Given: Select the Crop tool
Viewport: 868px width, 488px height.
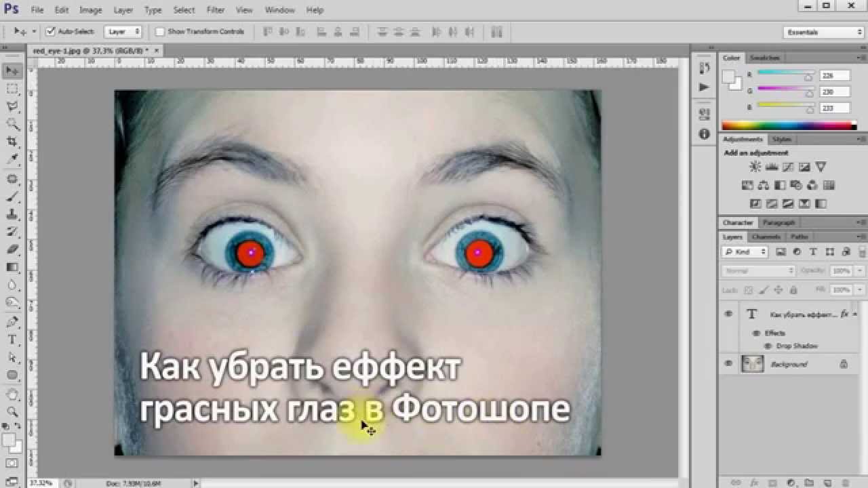Looking at the screenshot, I should (x=12, y=142).
